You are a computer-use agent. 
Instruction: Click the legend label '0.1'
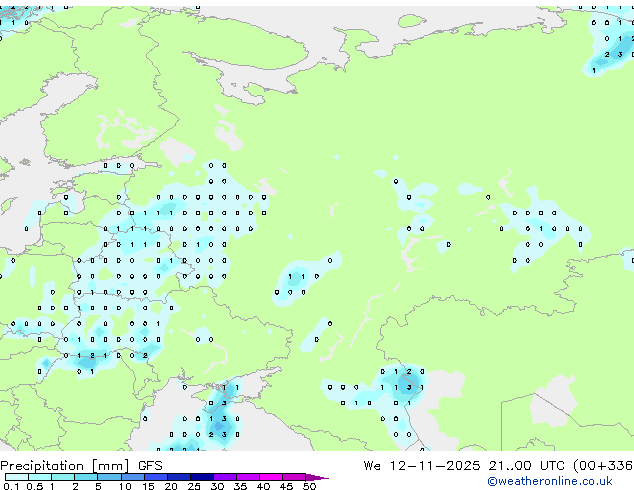pyautogui.click(x=11, y=486)
